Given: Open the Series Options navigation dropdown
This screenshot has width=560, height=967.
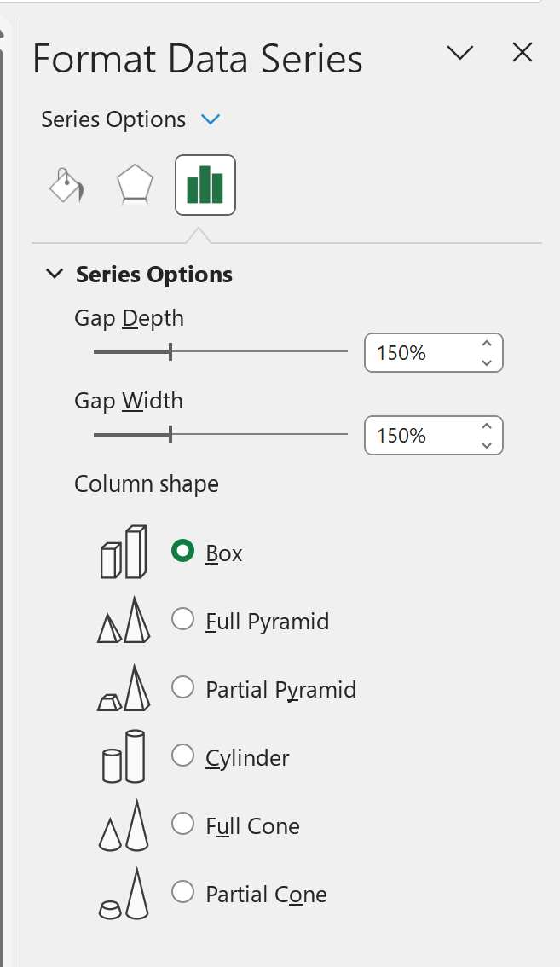Looking at the screenshot, I should coord(211,119).
